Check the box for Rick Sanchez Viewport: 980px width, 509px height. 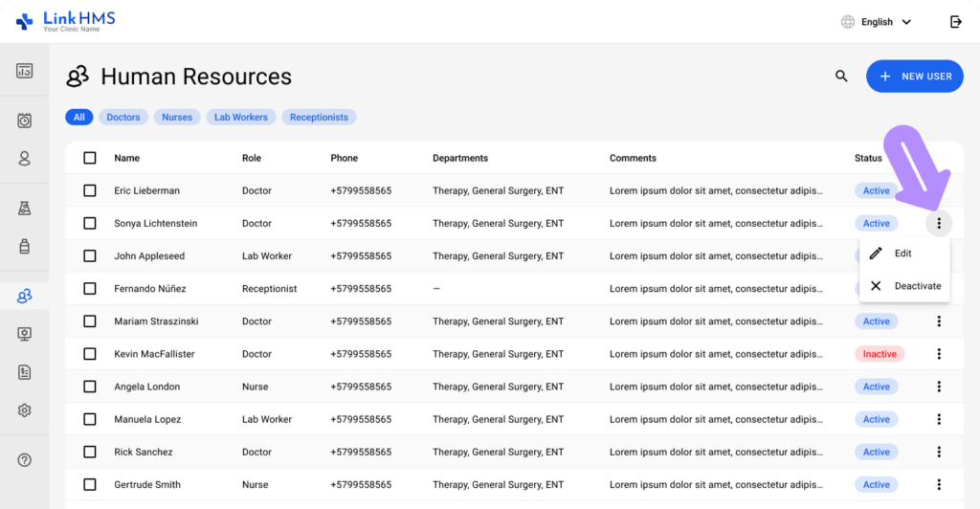tap(90, 452)
